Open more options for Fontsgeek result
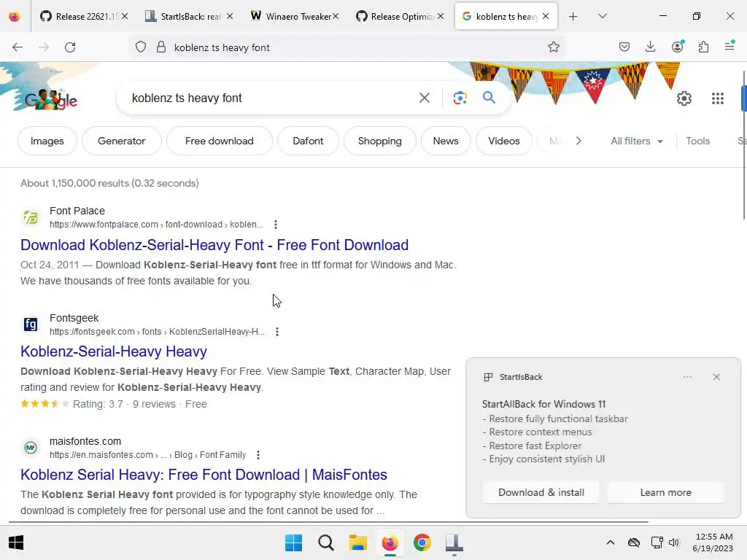Screen dimensions: 747x560 tap(276, 332)
